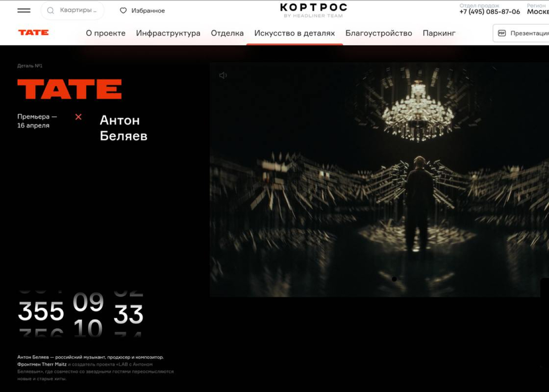The width and height of the screenshot is (549, 392).
Task: Click the red X icon beside Премьера
Action: [x=78, y=117]
